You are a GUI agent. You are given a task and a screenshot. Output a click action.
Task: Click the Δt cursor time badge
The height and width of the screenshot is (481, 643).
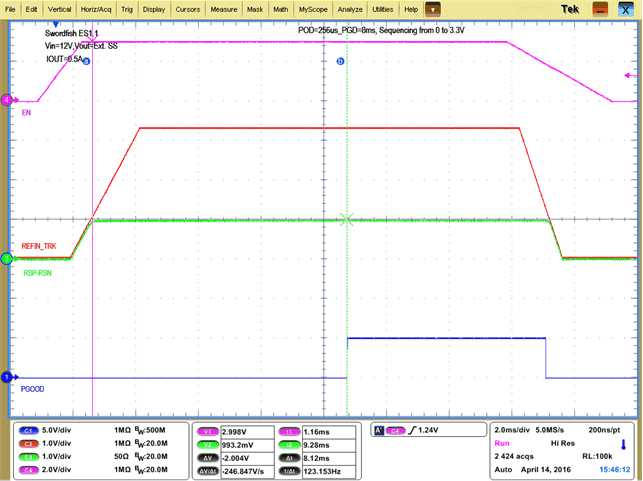point(289,458)
